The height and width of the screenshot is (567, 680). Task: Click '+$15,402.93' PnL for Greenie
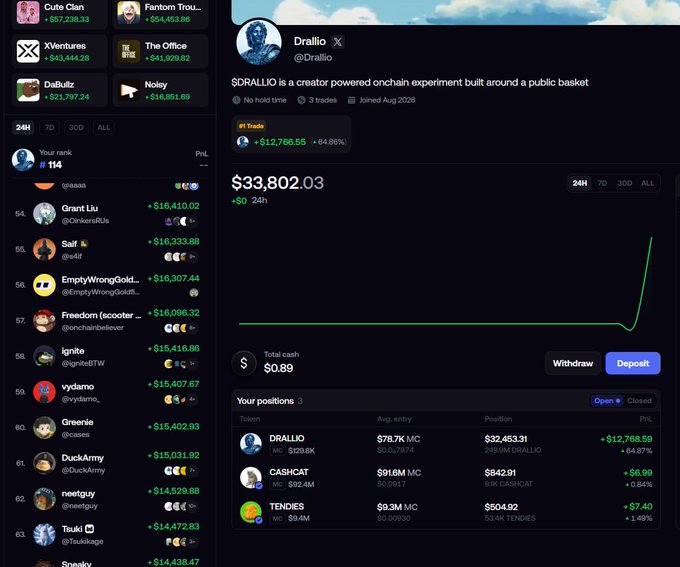(173, 426)
